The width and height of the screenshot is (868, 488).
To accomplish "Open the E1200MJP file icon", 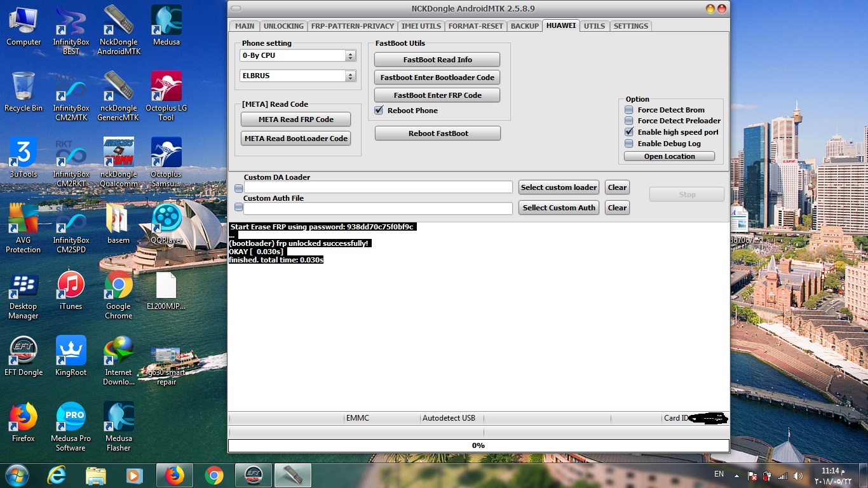I will point(166,290).
